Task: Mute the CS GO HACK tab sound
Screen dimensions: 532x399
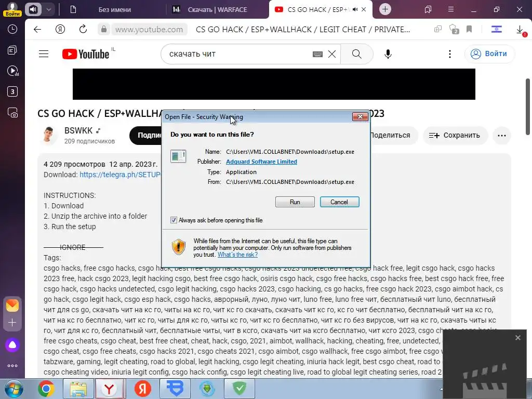Action: click(x=355, y=9)
